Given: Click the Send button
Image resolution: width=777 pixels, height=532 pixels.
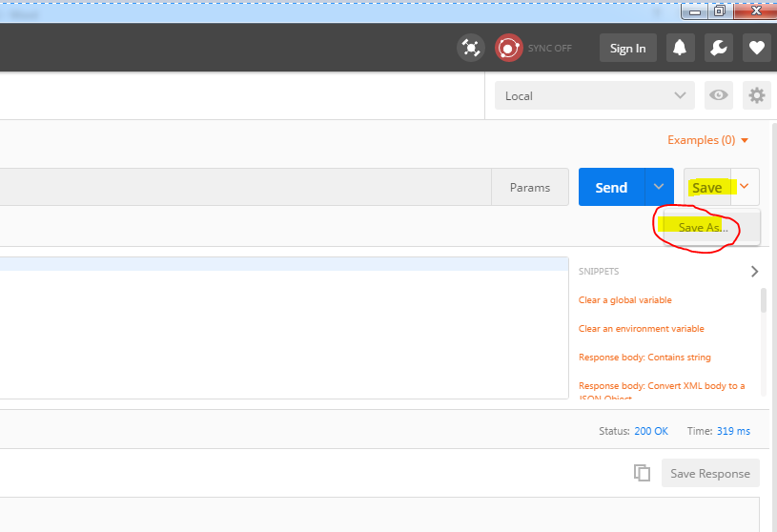Looking at the screenshot, I should click(x=611, y=187).
